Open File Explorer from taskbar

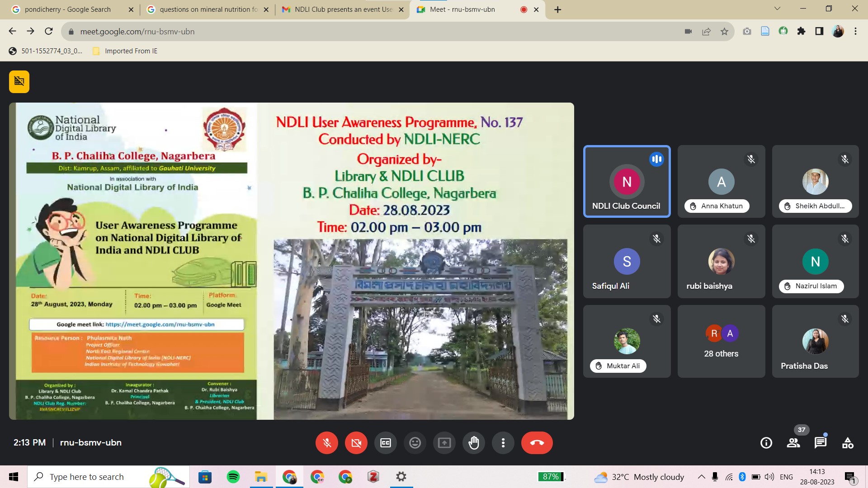(261, 477)
